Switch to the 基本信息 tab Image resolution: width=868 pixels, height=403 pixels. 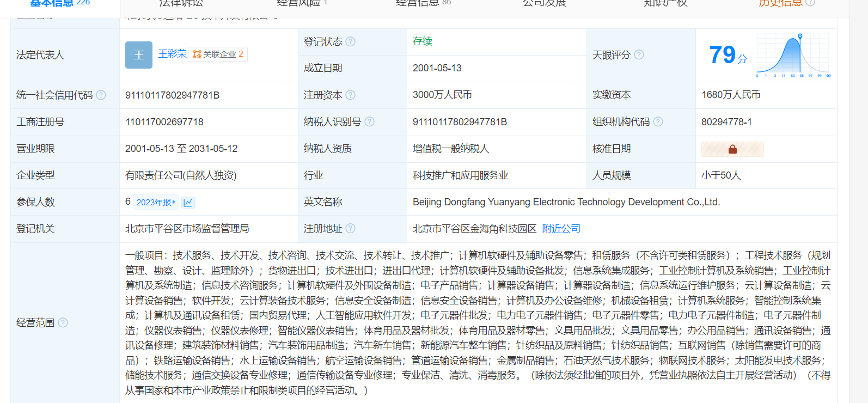pyautogui.click(x=60, y=3)
